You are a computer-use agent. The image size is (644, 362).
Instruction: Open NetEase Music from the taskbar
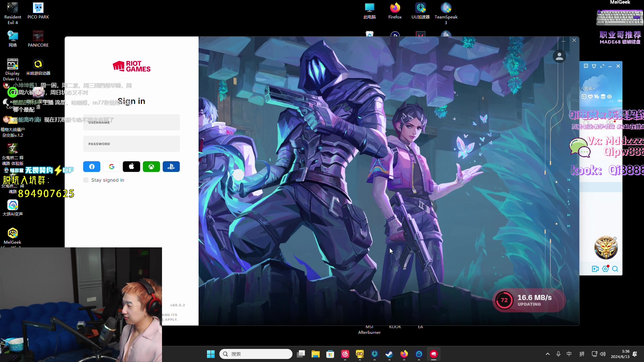(345, 354)
